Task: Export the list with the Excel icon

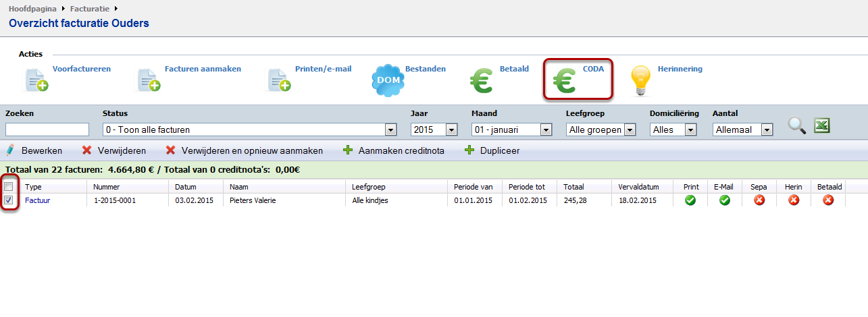Action: tap(821, 125)
